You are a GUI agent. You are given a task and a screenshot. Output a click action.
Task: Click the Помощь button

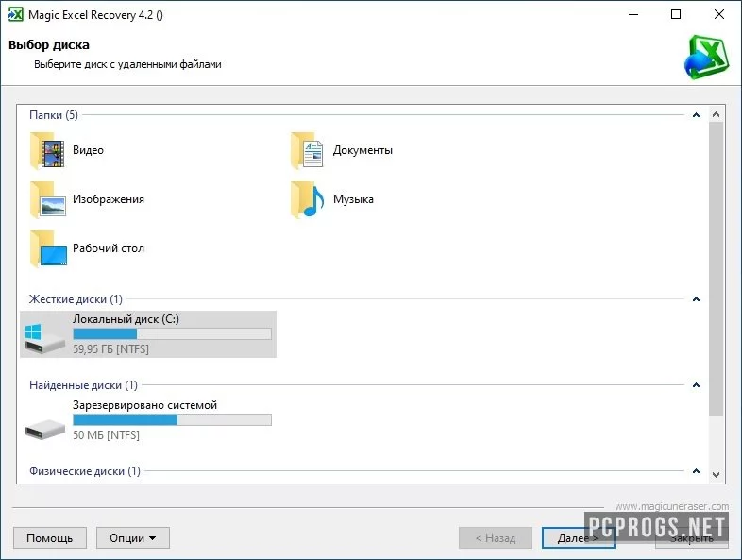point(50,538)
